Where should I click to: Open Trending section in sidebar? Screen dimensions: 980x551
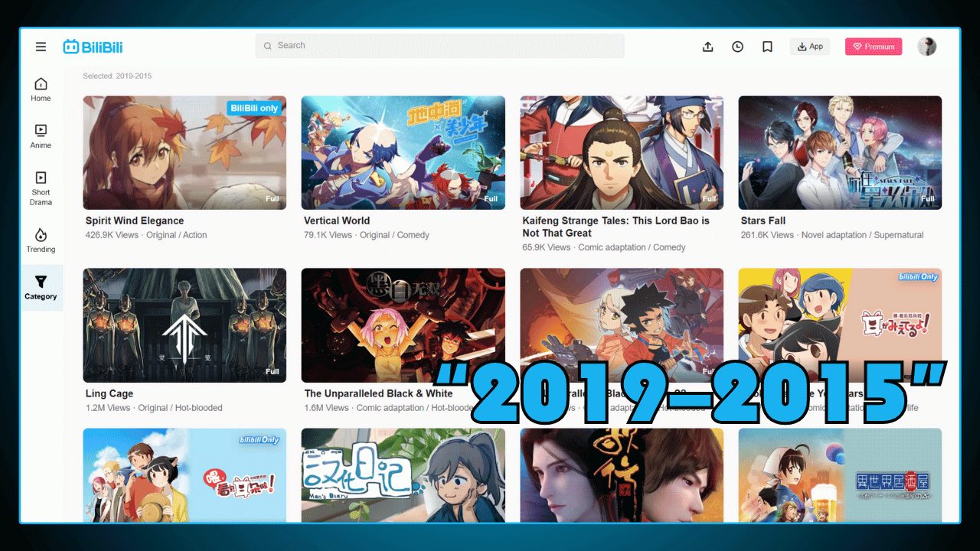(x=41, y=240)
